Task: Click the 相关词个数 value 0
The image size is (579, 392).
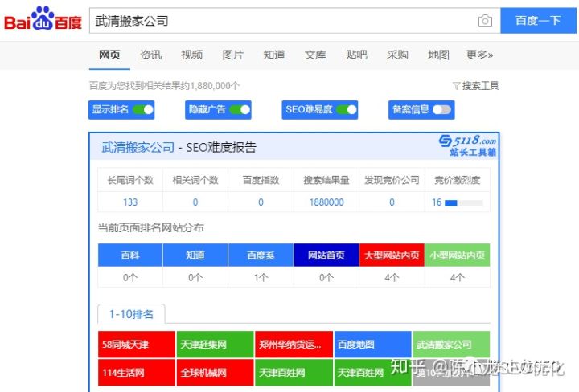Action: click(x=195, y=202)
